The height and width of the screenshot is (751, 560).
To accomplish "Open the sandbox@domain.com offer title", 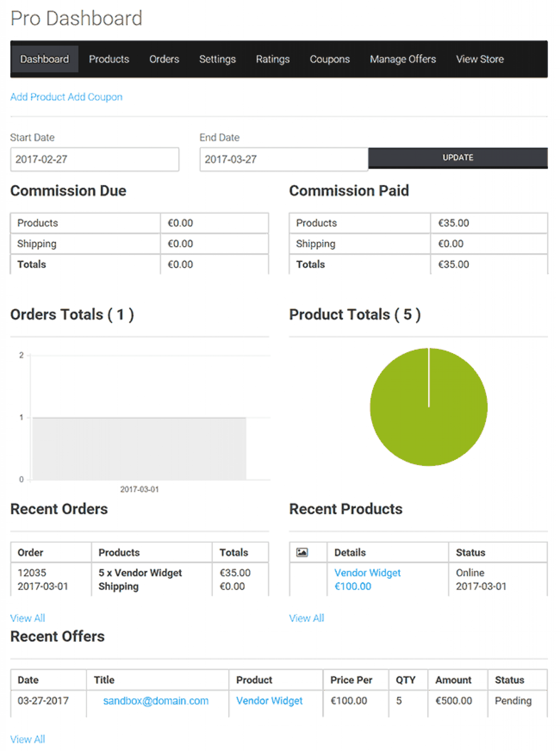I will [x=155, y=700].
